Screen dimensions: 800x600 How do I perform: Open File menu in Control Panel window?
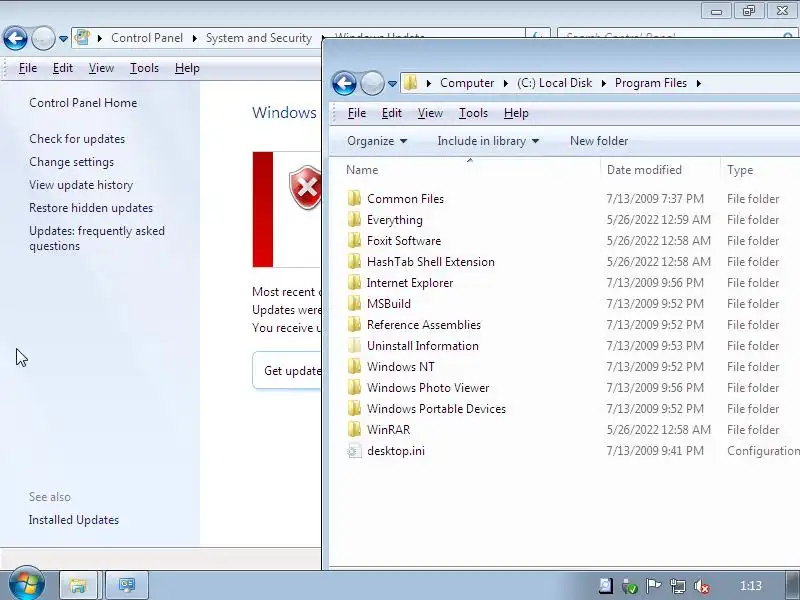pyautogui.click(x=28, y=68)
